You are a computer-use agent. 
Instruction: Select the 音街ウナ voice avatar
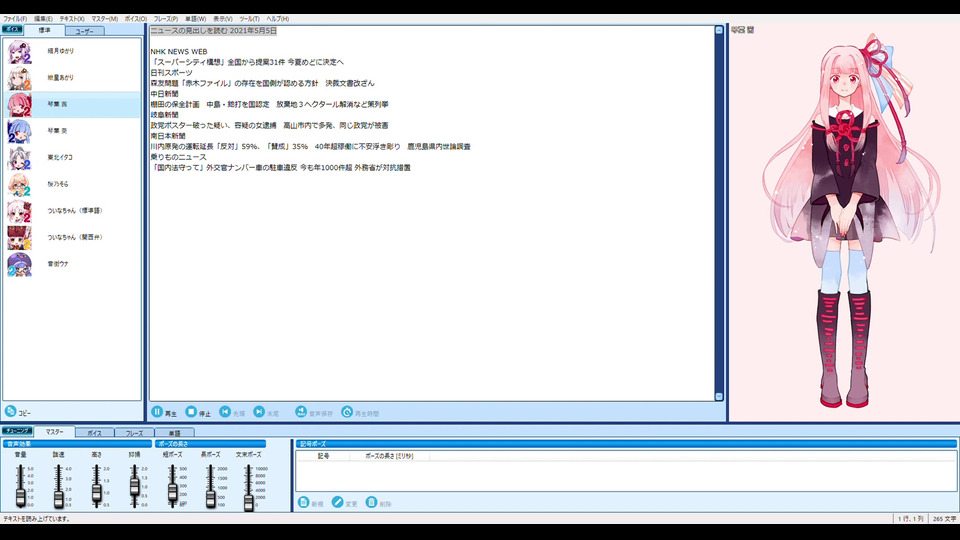tap(20, 264)
